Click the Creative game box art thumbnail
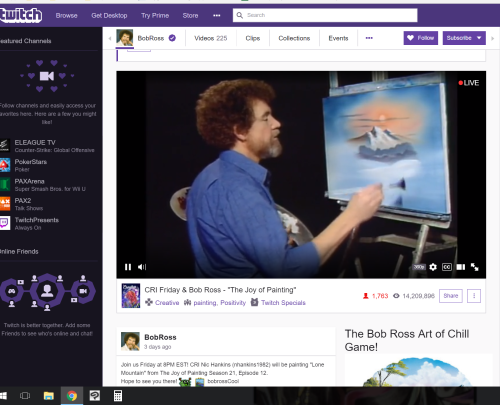This screenshot has width=500, height=405. pyautogui.click(x=131, y=296)
